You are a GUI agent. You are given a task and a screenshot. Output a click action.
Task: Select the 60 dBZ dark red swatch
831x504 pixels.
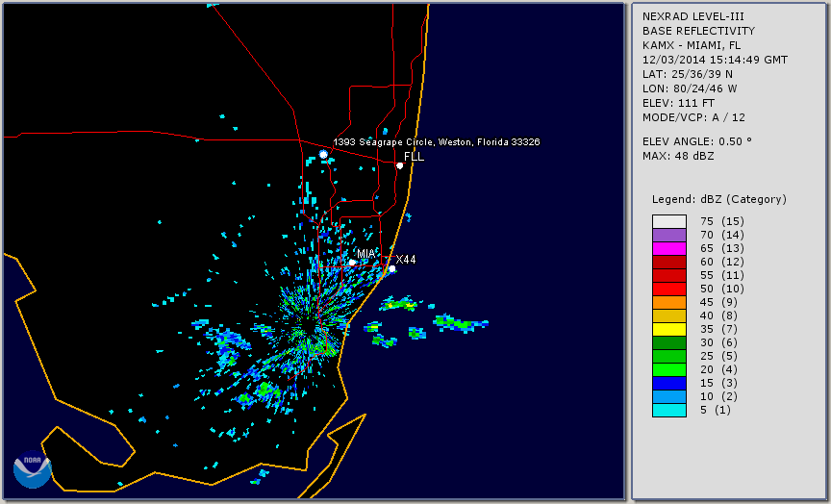[668, 262]
